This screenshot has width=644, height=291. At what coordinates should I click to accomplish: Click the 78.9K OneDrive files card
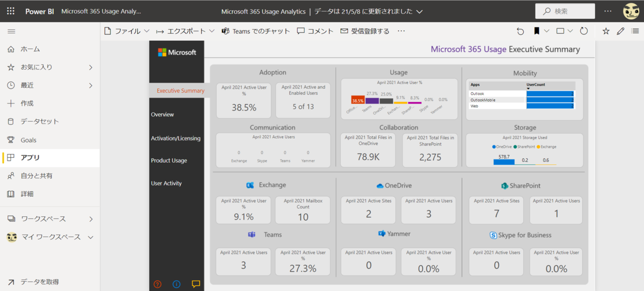(368, 150)
